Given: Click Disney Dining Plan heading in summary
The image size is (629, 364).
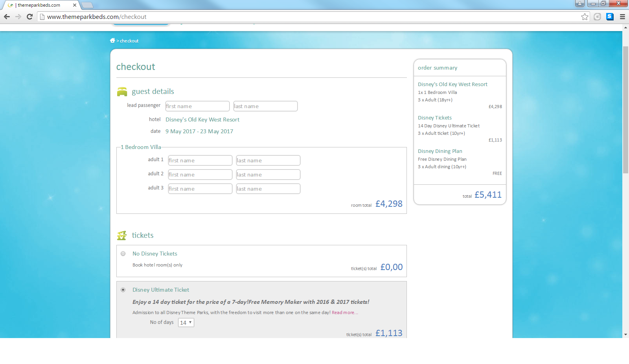Looking at the screenshot, I should [x=440, y=151].
